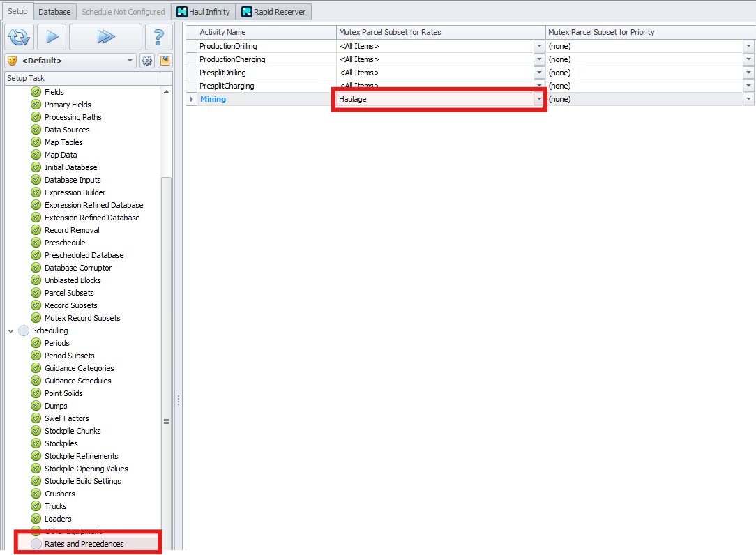This screenshot has height=555, width=756.
Task: Select Rates and Precedences setup task
Action: pyautogui.click(x=84, y=544)
